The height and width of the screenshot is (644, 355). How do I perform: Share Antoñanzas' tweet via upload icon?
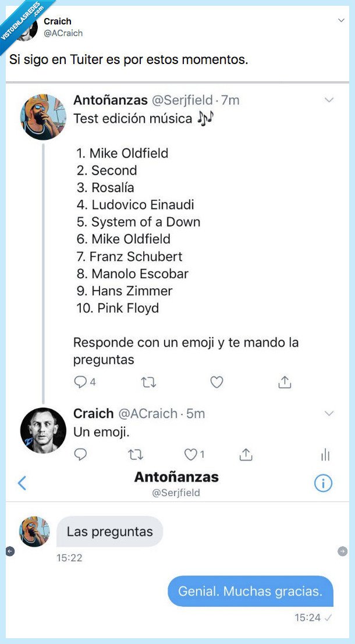[x=285, y=382]
